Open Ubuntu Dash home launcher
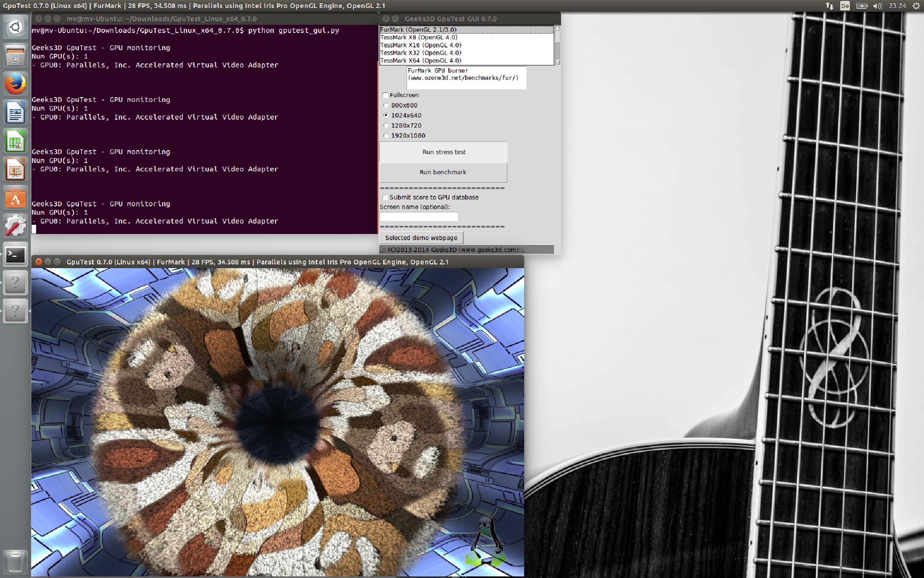Viewport: 924px width, 578px height. (x=15, y=27)
